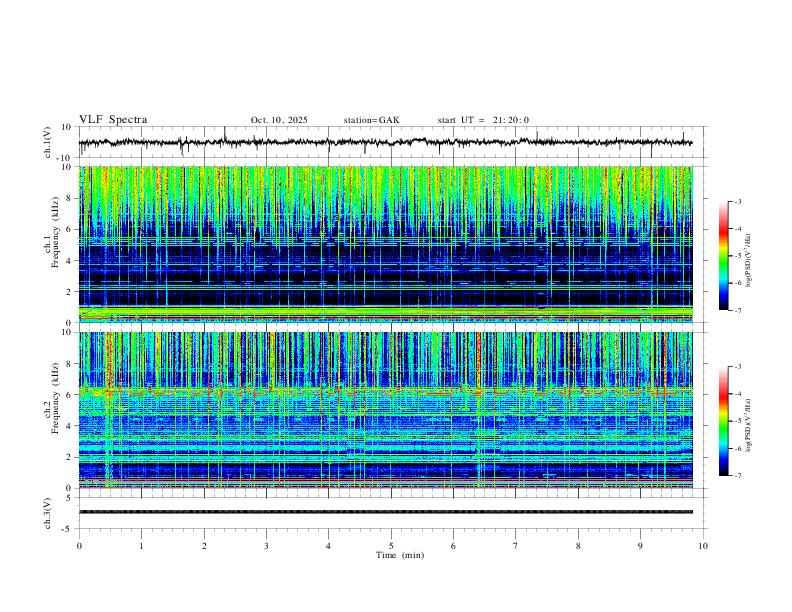Click the ch.2 spectrogram panel

[386, 410]
